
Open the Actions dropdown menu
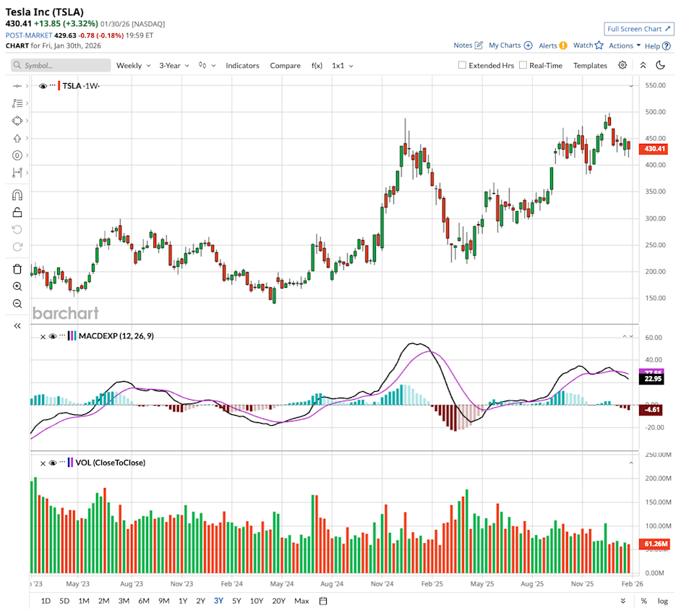click(x=623, y=45)
